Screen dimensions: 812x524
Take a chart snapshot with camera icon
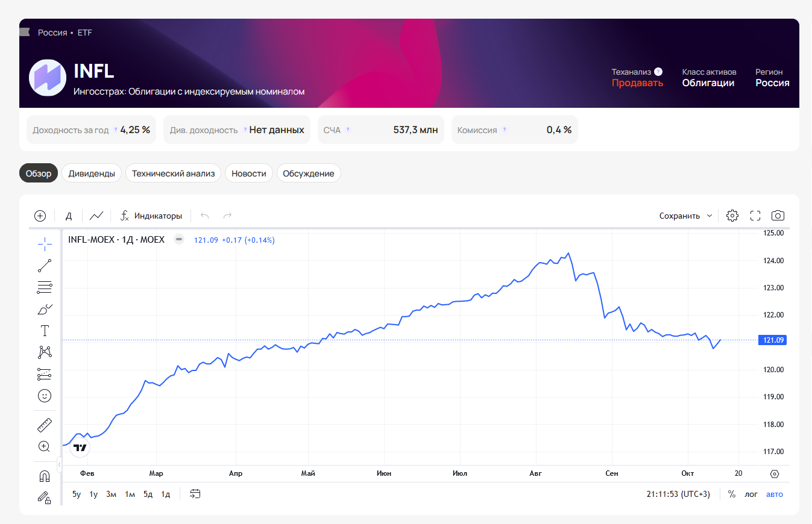coord(778,216)
